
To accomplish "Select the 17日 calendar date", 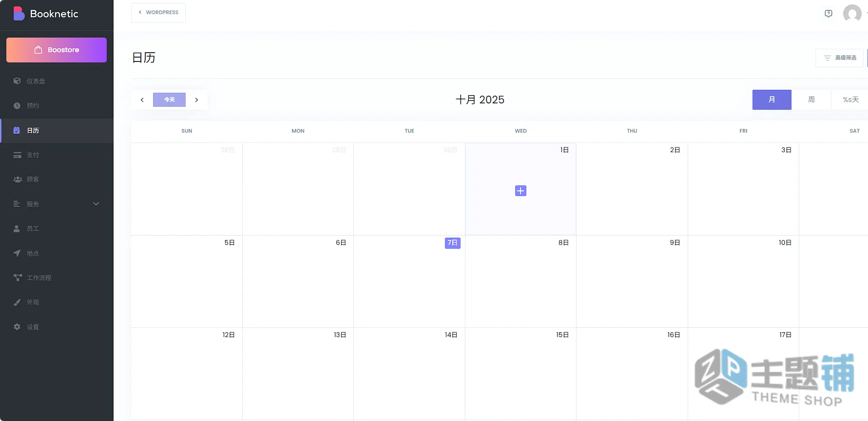I will (785, 335).
